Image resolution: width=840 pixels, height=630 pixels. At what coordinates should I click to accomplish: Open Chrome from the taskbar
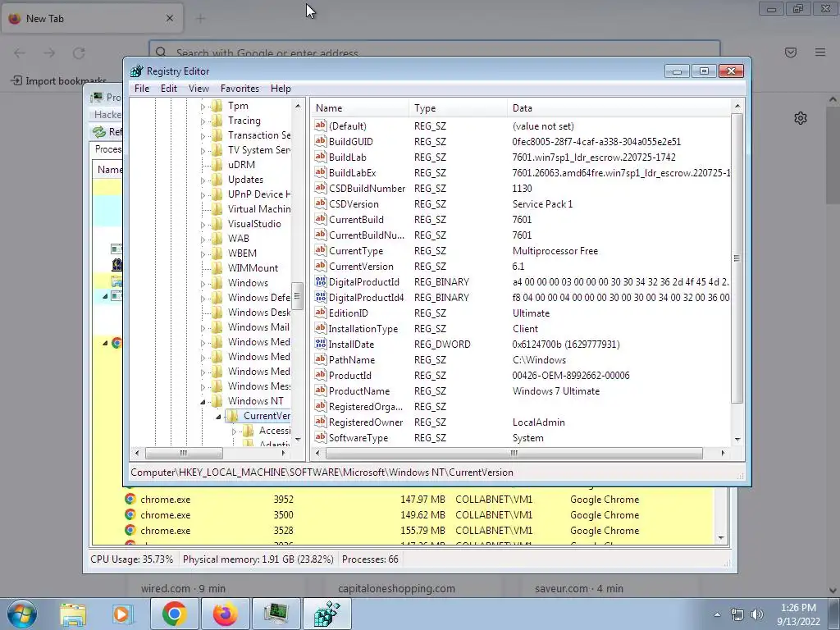pos(174,614)
